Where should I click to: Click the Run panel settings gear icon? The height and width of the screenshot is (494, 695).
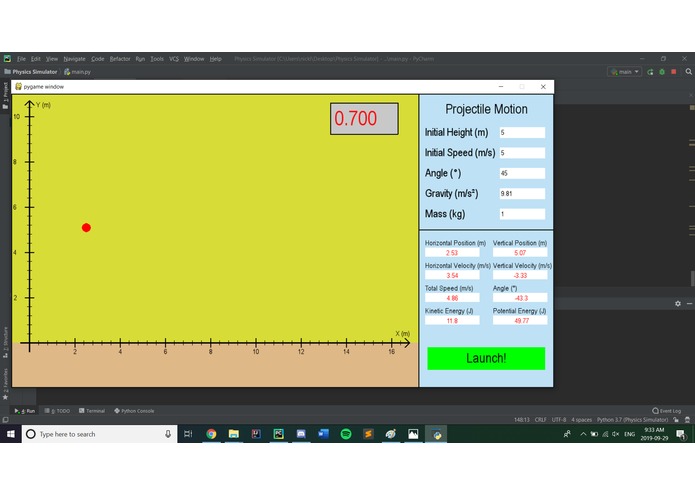pyautogui.click(x=678, y=303)
